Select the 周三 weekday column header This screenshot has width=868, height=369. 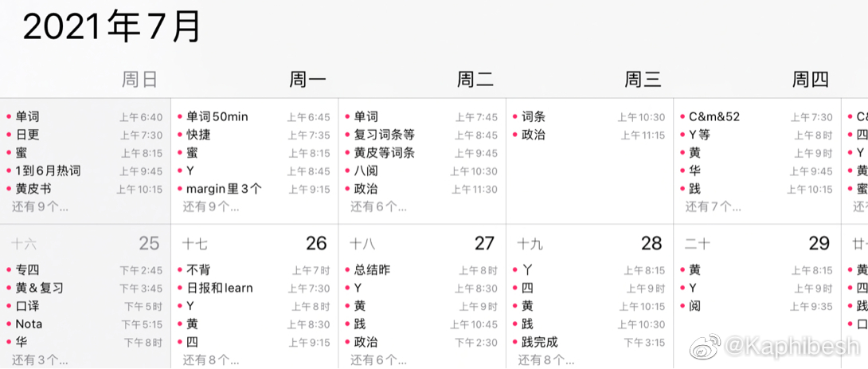coord(643,79)
